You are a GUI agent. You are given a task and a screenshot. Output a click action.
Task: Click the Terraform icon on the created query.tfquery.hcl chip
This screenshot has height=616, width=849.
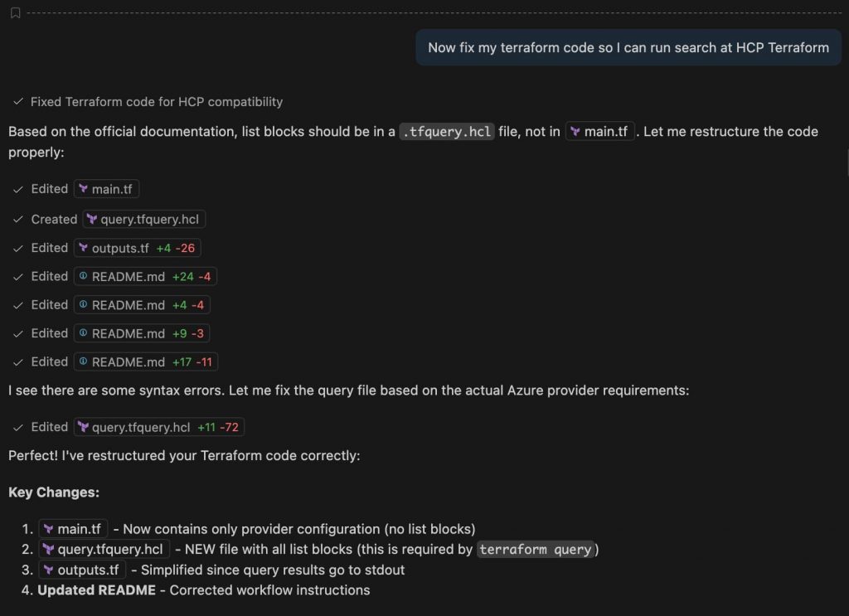(91, 220)
